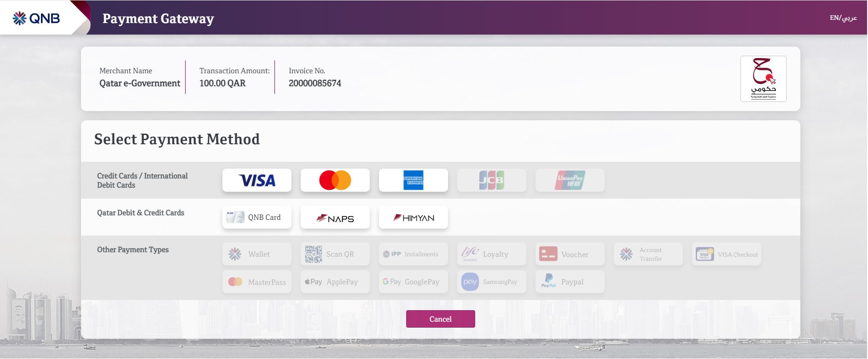
Task: Choose VISA Checkout payment
Action: 726,254
